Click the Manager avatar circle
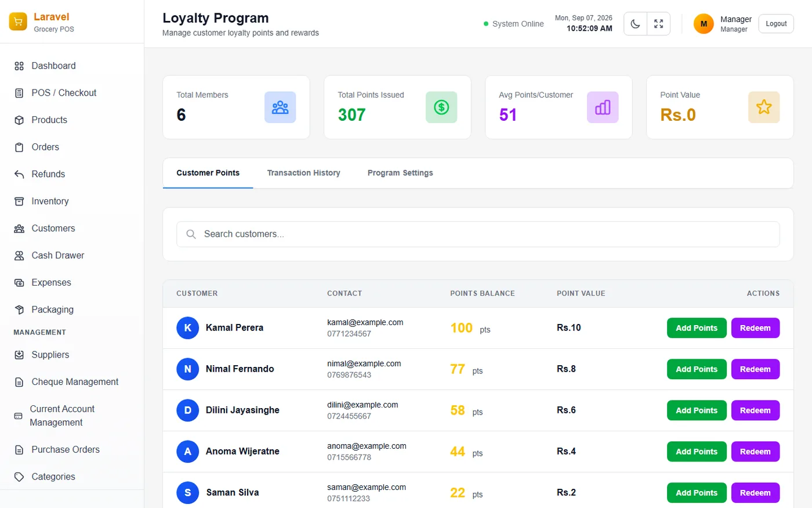812x508 pixels. [x=704, y=24]
